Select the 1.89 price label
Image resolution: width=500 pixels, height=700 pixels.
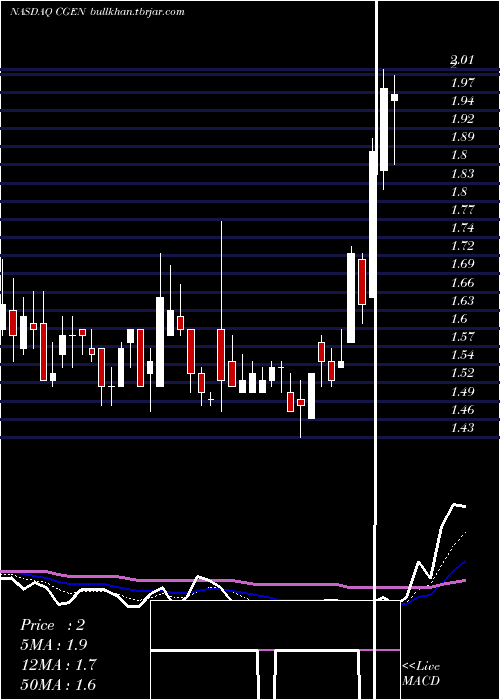pyautogui.click(x=462, y=137)
